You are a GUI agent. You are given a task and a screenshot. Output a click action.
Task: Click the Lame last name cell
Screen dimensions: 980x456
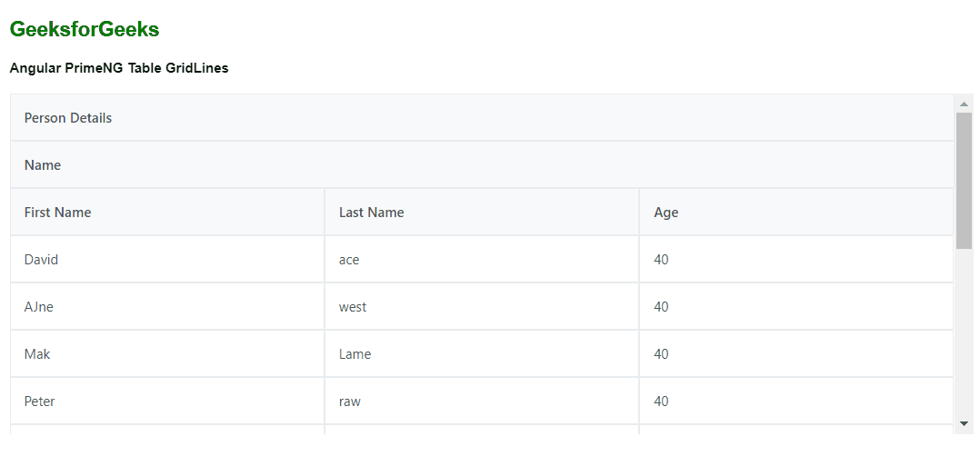pyautogui.click(x=355, y=354)
